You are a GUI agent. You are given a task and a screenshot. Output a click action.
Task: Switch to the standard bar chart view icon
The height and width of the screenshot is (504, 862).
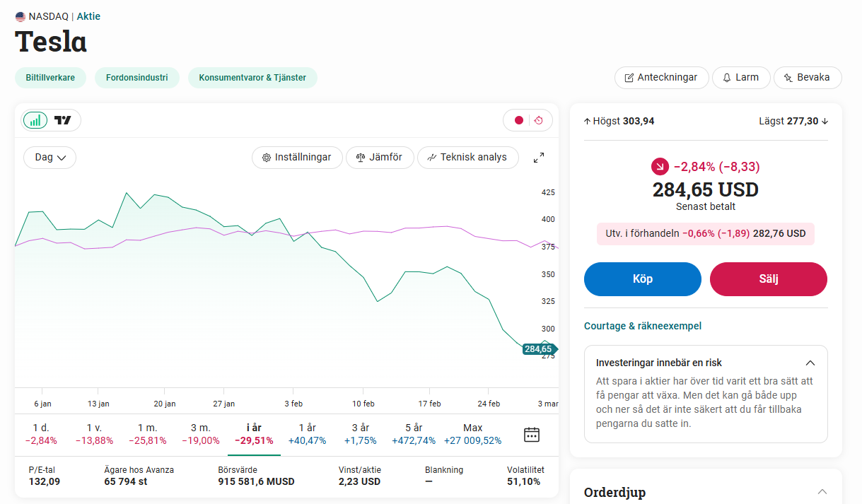(36, 120)
